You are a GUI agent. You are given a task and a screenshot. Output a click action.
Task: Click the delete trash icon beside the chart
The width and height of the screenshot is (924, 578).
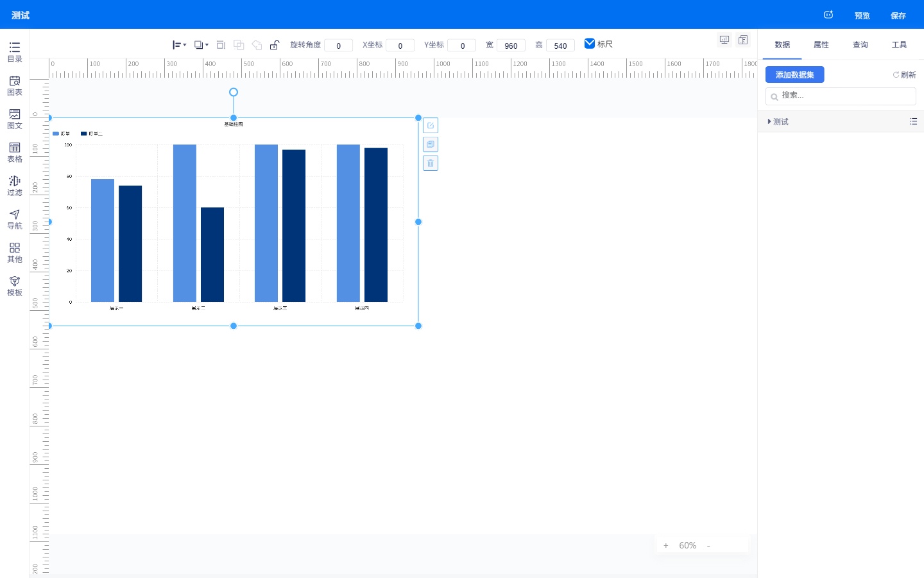click(431, 163)
